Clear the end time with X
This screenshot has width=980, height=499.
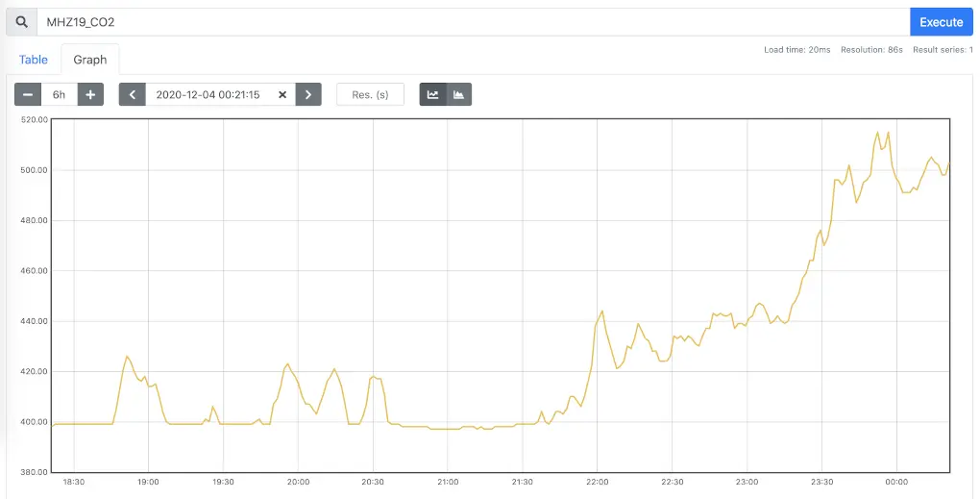[282, 94]
